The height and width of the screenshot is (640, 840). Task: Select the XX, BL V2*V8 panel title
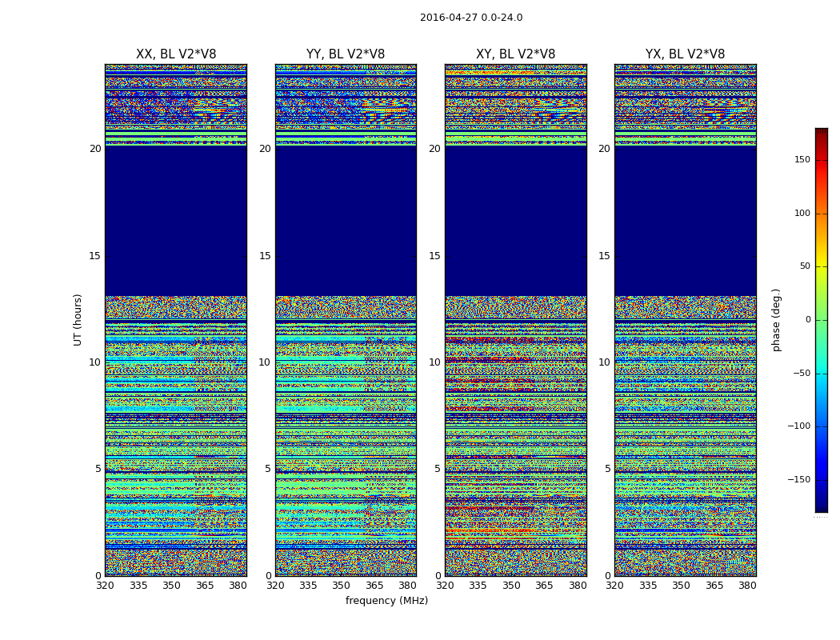click(x=176, y=54)
